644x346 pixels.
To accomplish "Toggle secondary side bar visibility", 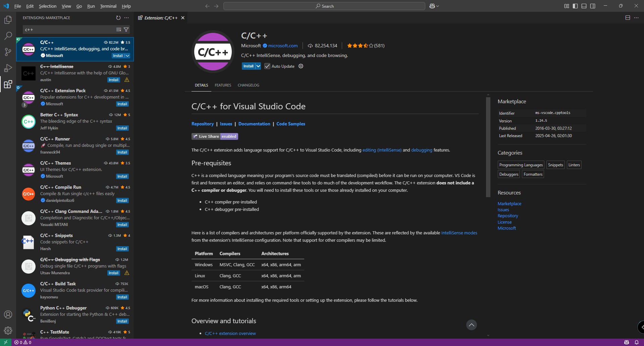I will pos(593,6).
